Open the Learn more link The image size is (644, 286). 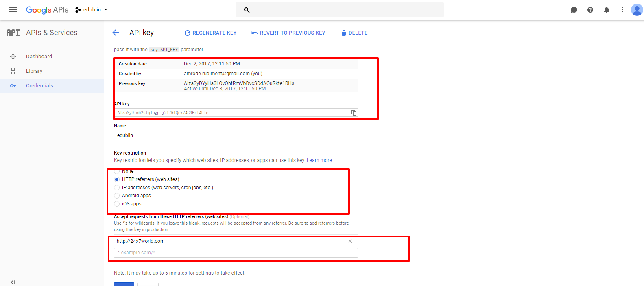click(319, 160)
